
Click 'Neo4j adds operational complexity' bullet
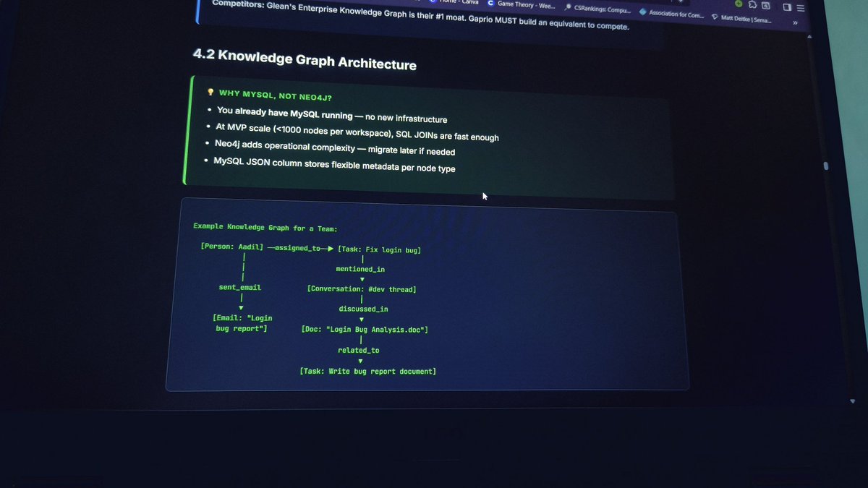pos(334,147)
